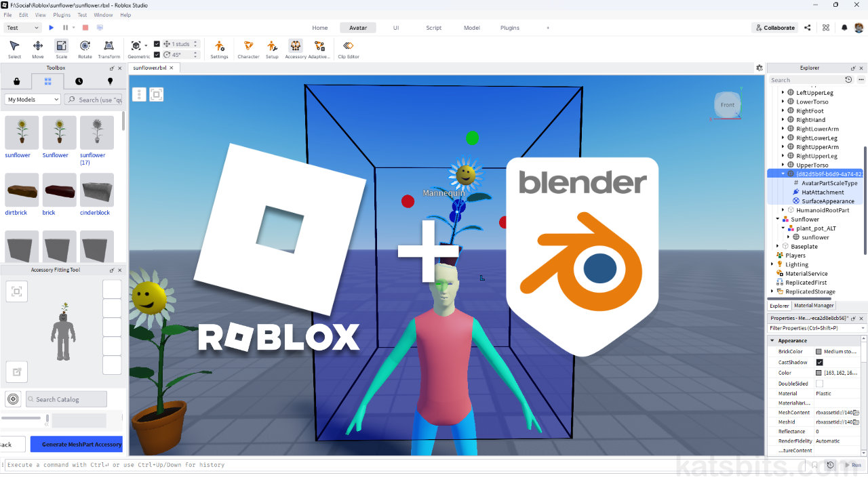868x488 pixels.
Task: Switch to the Model ribbon tab
Action: click(x=472, y=28)
